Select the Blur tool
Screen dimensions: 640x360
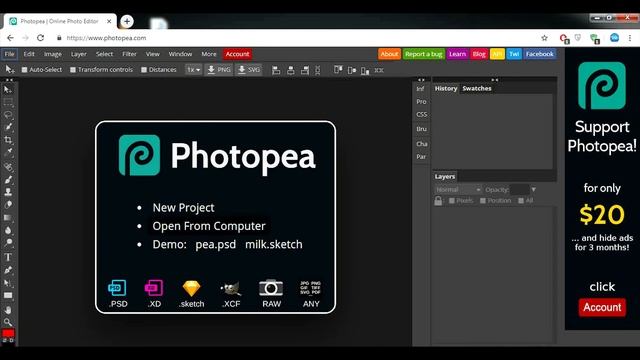(x=8, y=230)
